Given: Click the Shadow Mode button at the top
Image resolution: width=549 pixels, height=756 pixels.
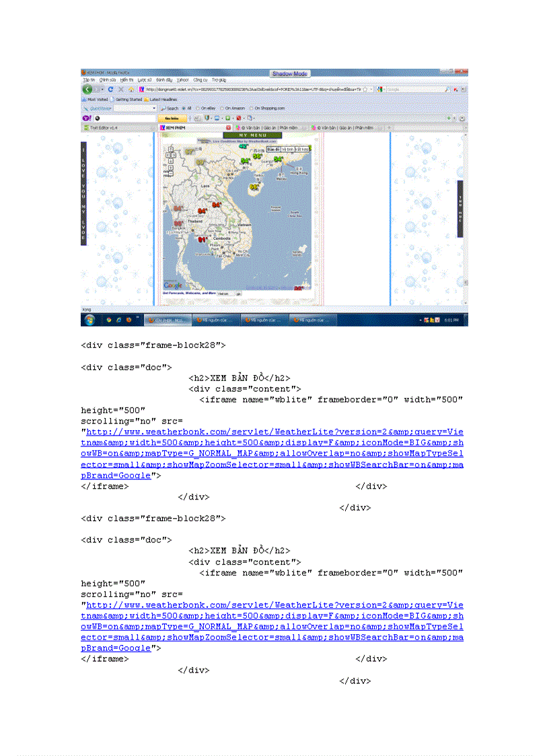Looking at the screenshot, I should coord(290,73).
